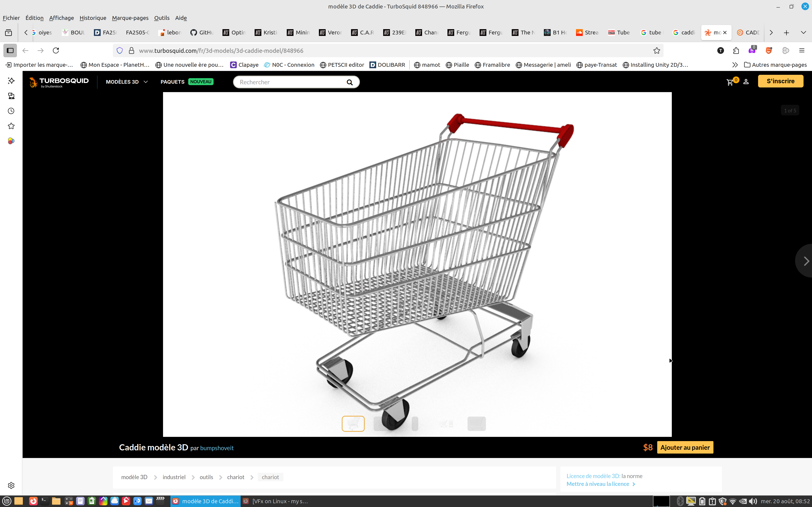Viewport: 812px width, 507px height.
Task: Open the shopping cart icon
Action: (x=730, y=82)
